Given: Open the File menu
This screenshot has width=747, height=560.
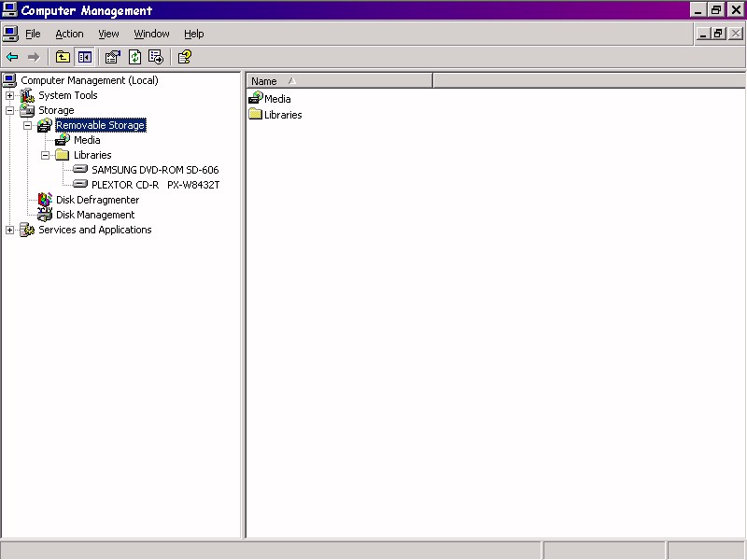Looking at the screenshot, I should 33,34.
